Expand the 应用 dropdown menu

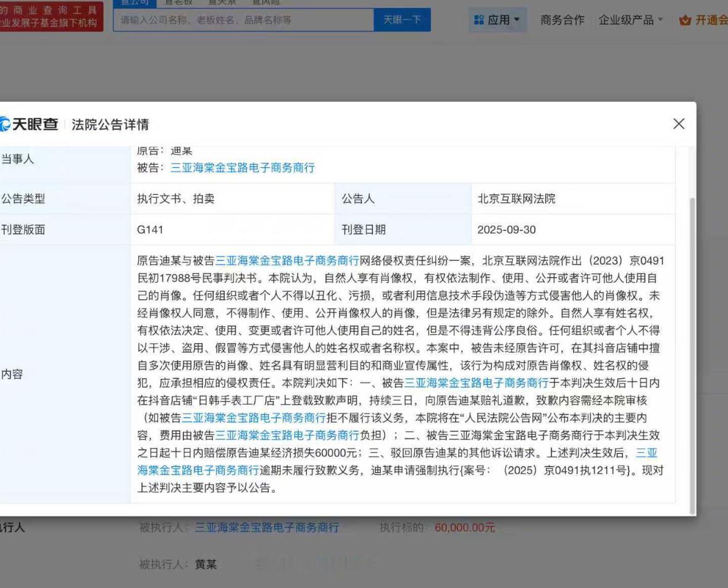(x=496, y=20)
